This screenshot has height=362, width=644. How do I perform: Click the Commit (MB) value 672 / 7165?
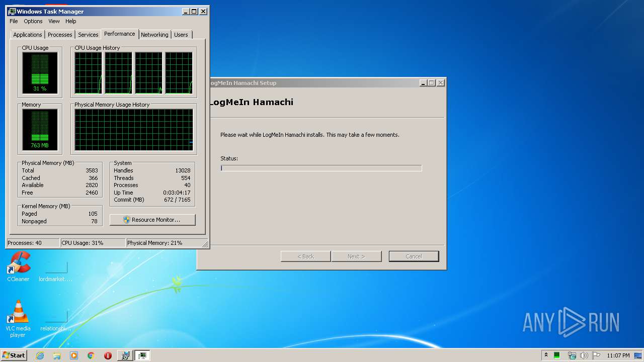[x=178, y=200]
